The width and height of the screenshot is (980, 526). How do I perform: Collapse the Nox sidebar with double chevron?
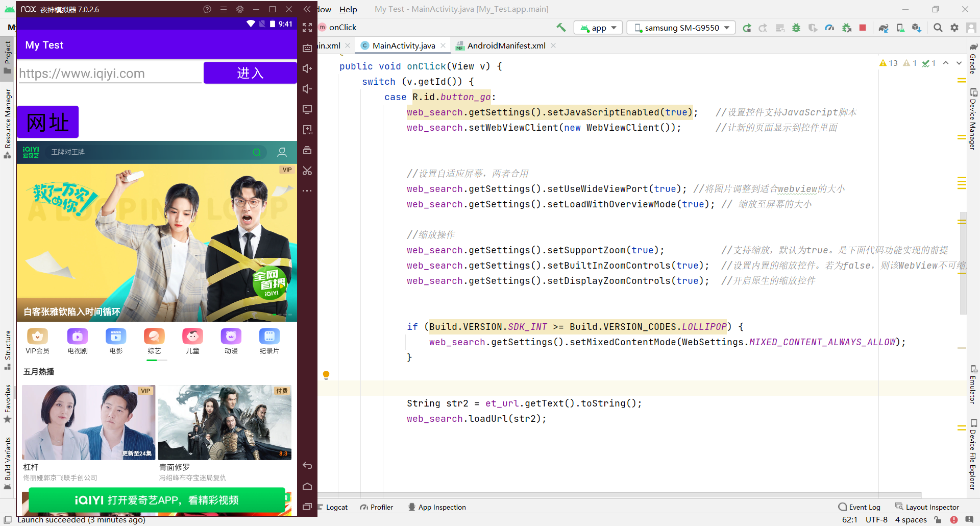point(307,9)
